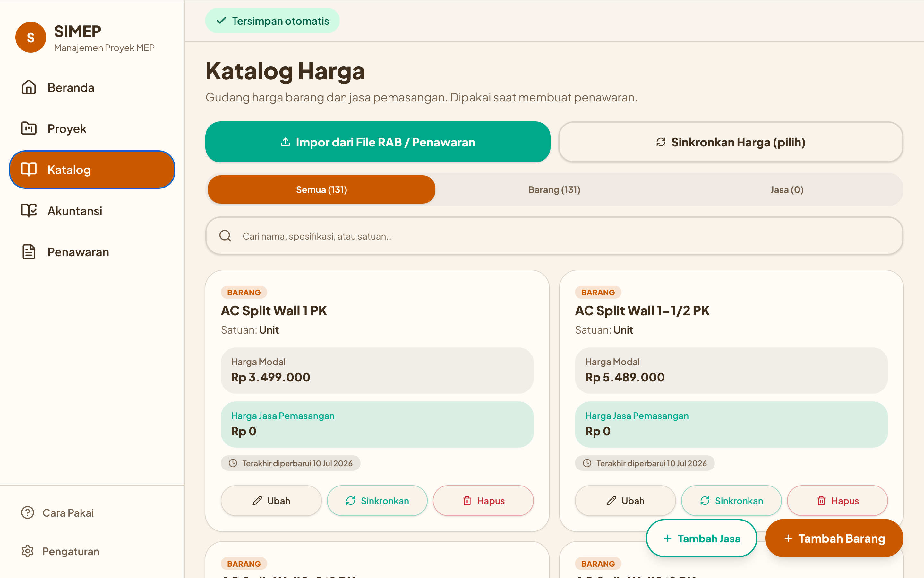Open the Cara Pakai guide

click(x=92, y=512)
